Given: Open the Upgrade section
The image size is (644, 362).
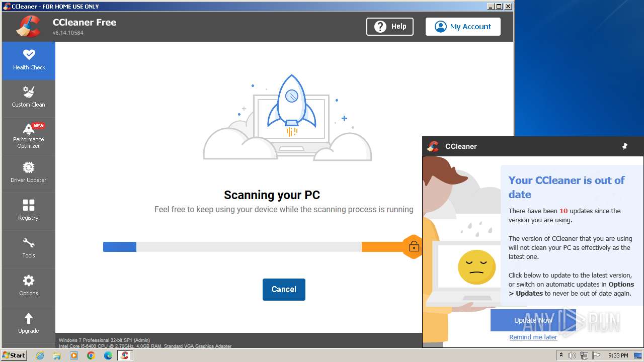Looking at the screenshot, I should click(x=29, y=325).
